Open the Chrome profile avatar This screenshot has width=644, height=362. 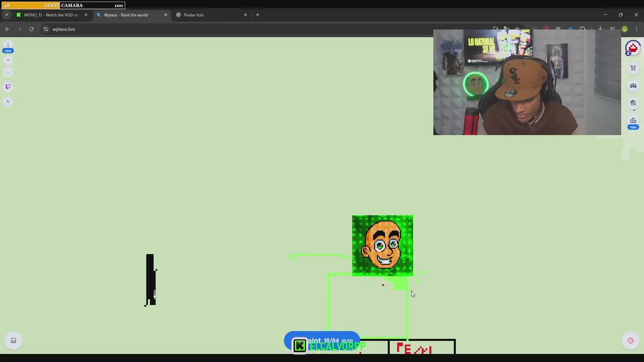tap(624, 29)
